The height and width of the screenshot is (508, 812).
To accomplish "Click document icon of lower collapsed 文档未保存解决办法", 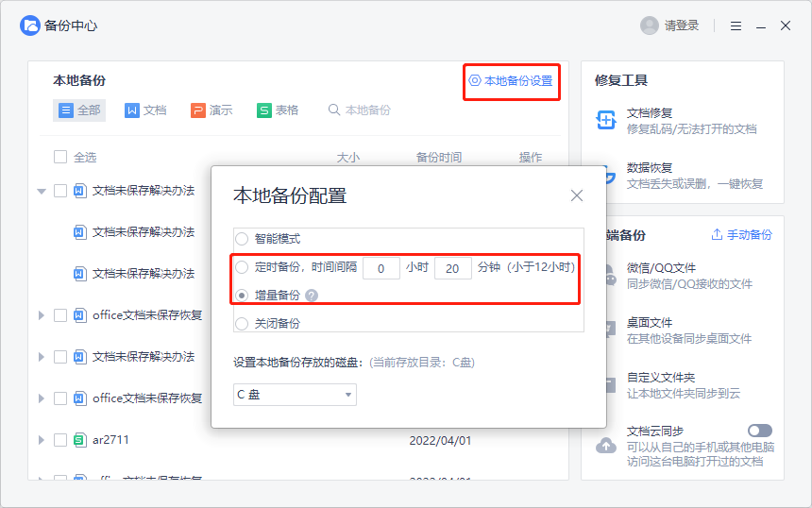I will tap(79, 357).
